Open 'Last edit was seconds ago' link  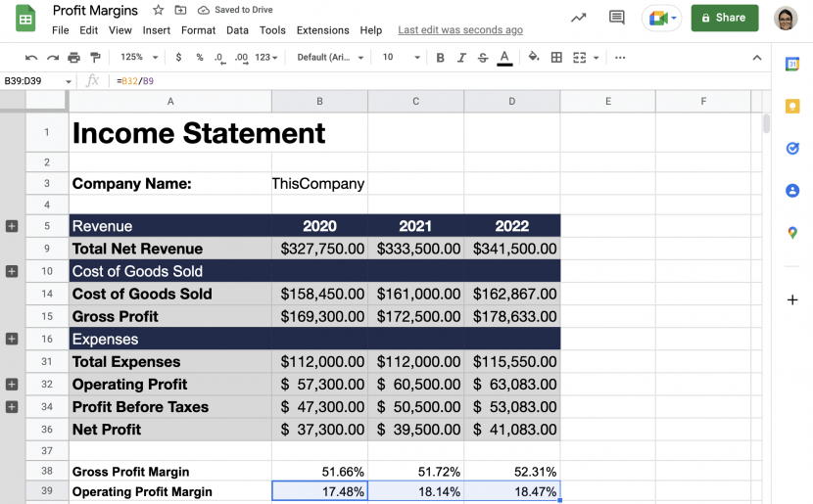tap(460, 30)
